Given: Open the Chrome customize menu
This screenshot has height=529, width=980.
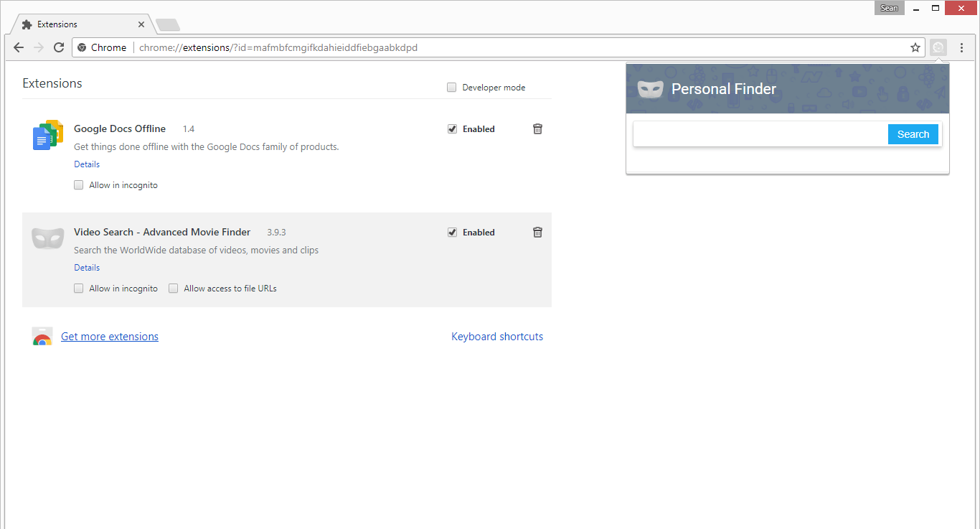Looking at the screenshot, I should point(962,47).
